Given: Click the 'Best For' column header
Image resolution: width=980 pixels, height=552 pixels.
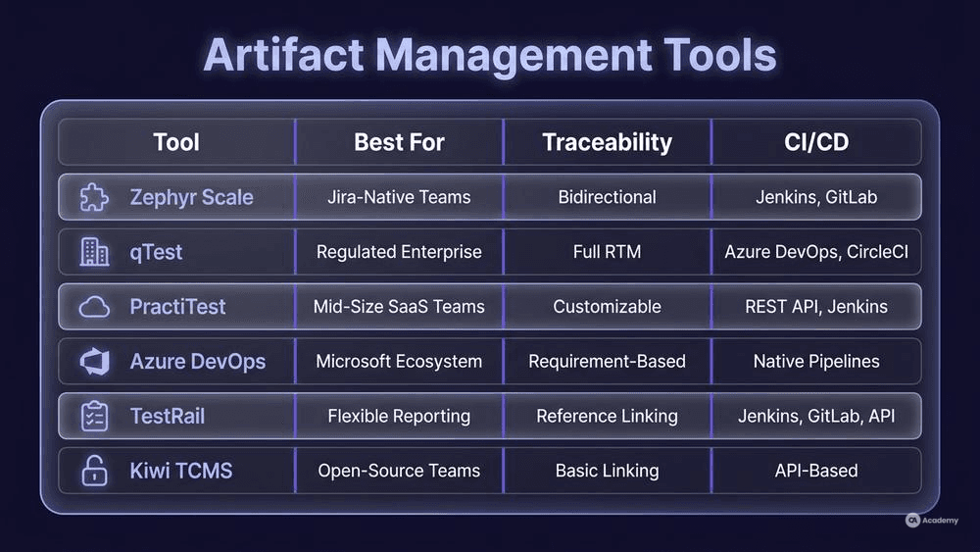Looking at the screenshot, I should 399,142.
